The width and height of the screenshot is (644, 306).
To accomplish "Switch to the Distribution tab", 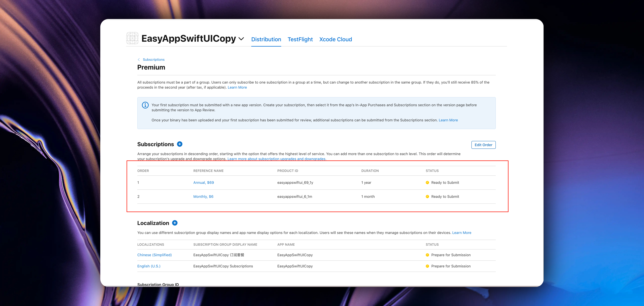I will tap(266, 39).
